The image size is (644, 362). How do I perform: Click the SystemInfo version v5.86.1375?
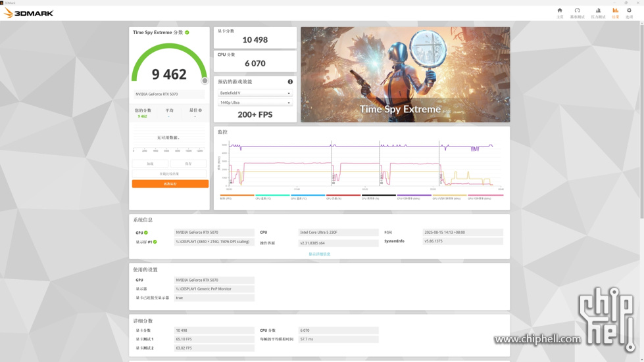click(463, 241)
